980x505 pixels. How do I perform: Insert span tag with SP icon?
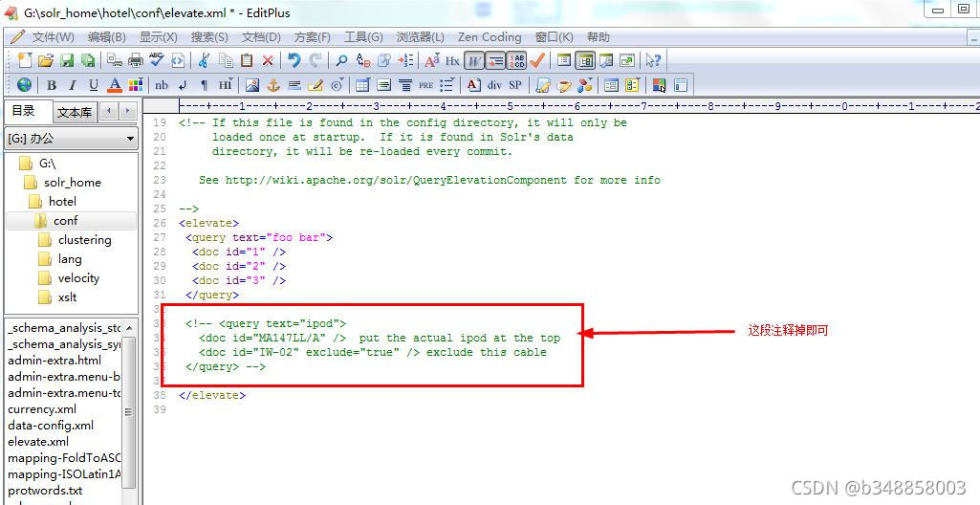tap(515, 85)
